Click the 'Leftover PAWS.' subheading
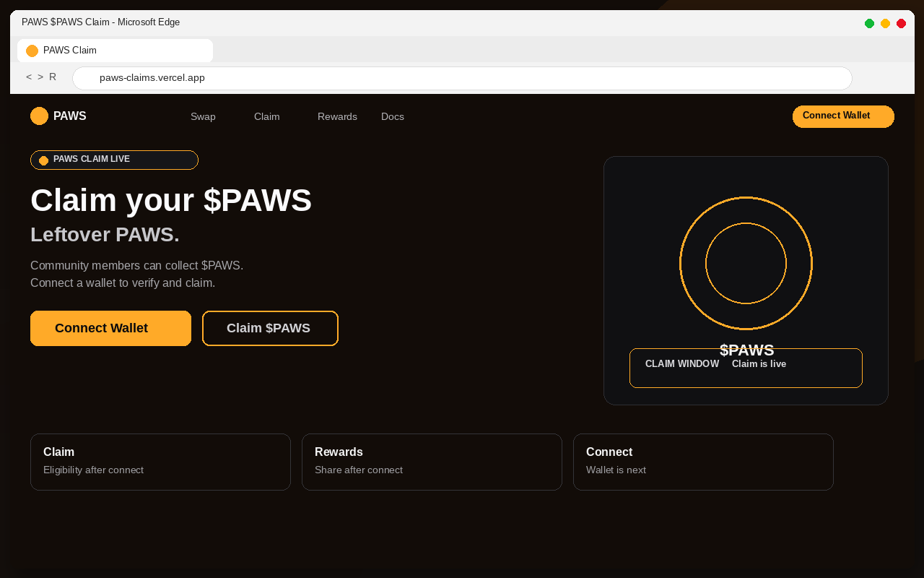924x578 pixels. [105, 235]
